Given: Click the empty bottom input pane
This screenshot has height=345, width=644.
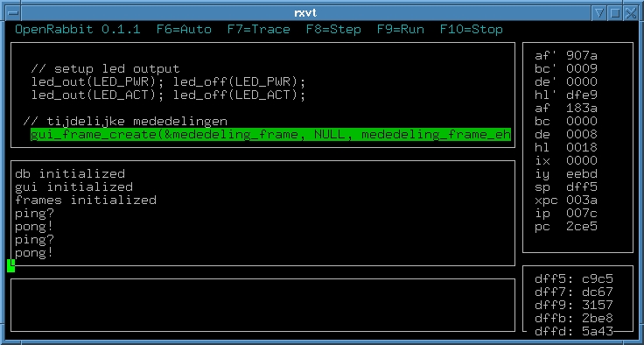Looking at the screenshot, I should click(262, 305).
